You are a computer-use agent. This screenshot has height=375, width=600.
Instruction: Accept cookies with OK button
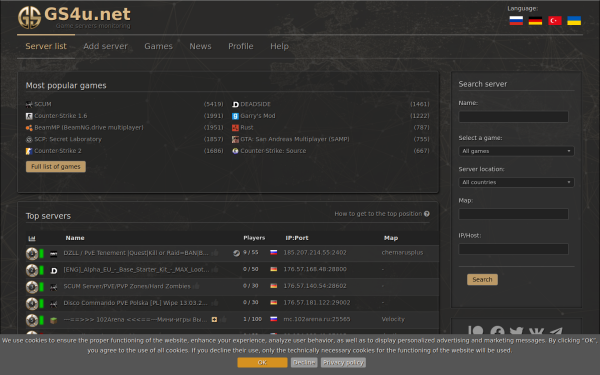tap(262, 363)
